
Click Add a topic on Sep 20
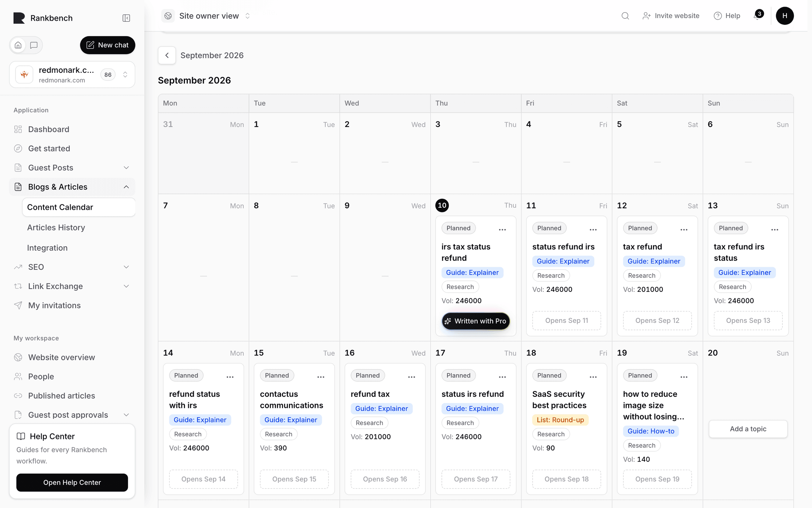(x=748, y=429)
